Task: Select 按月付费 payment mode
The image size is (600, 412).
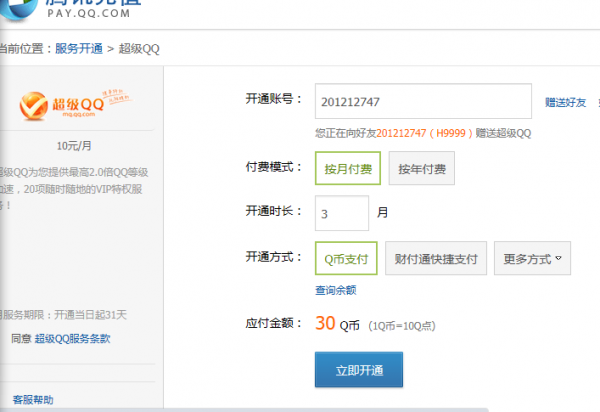Action: [348, 168]
